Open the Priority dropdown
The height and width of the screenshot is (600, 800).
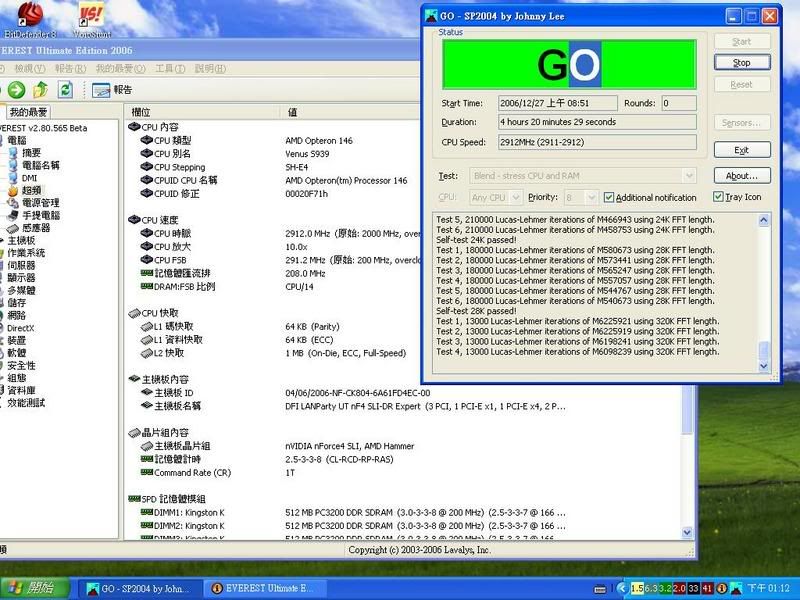594,198
